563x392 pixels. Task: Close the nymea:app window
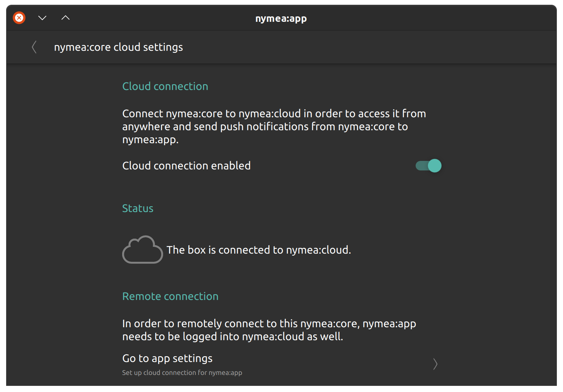(x=19, y=18)
